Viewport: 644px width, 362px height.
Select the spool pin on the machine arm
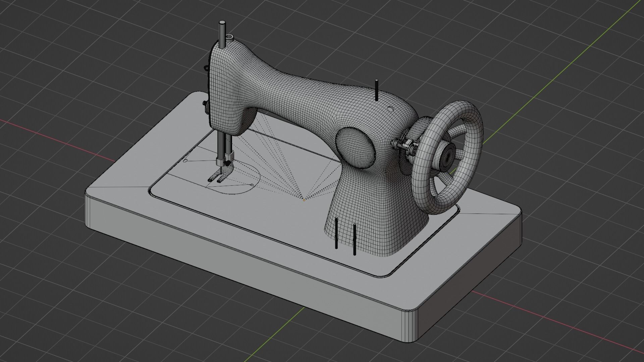377,90
